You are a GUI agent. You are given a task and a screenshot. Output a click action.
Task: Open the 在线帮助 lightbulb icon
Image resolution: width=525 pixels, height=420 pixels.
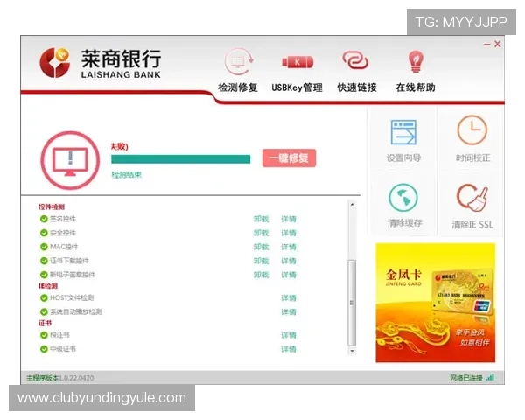click(x=416, y=61)
